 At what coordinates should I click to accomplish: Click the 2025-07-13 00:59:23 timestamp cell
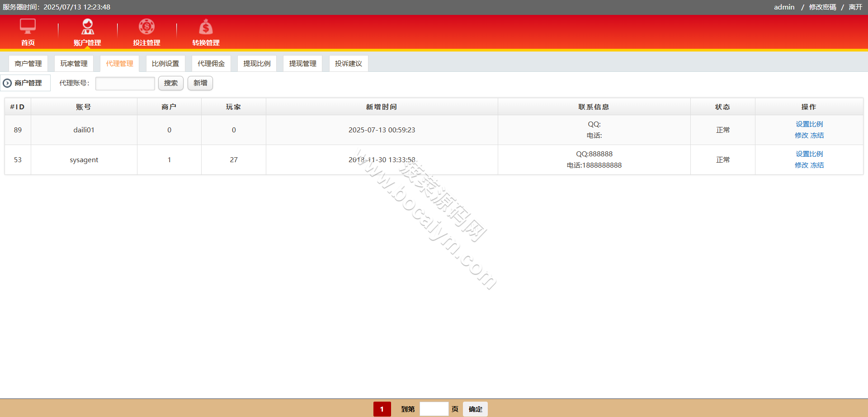click(x=382, y=130)
